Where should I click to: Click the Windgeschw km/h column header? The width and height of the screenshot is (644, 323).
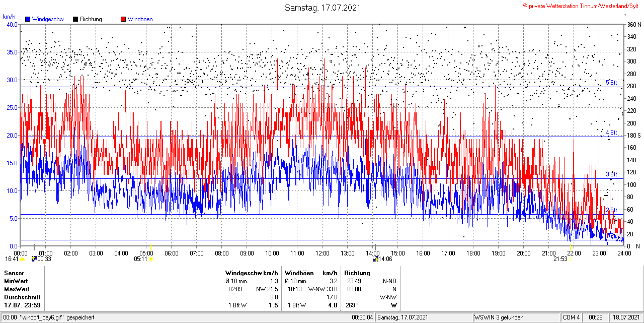pos(252,273)
